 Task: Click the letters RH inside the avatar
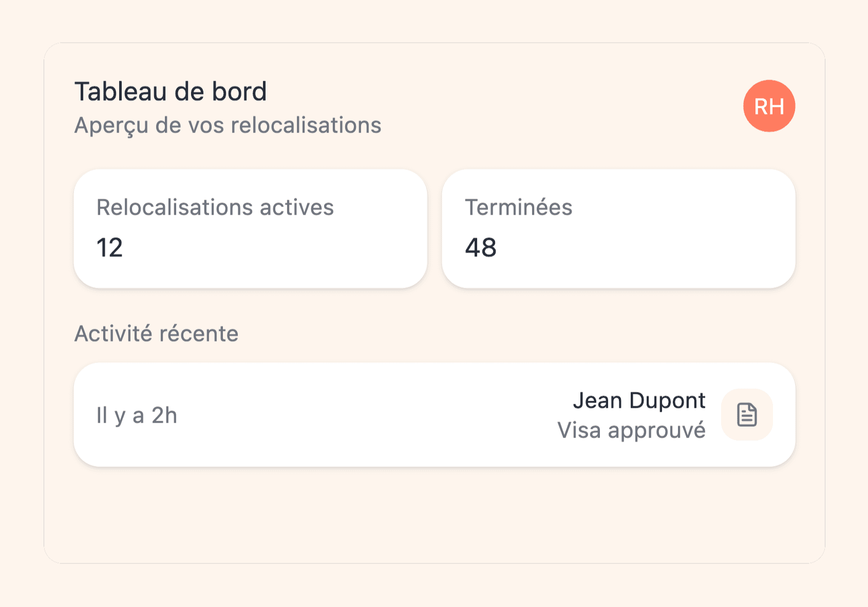[769, 106]
